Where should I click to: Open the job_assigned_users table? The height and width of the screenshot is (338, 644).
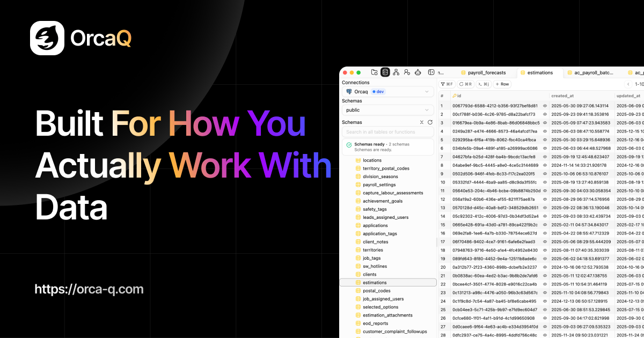coord(383,299)
